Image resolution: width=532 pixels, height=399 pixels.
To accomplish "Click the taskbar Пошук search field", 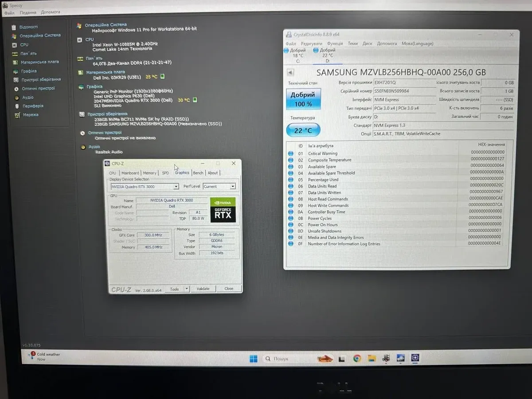I will (284, 358).
